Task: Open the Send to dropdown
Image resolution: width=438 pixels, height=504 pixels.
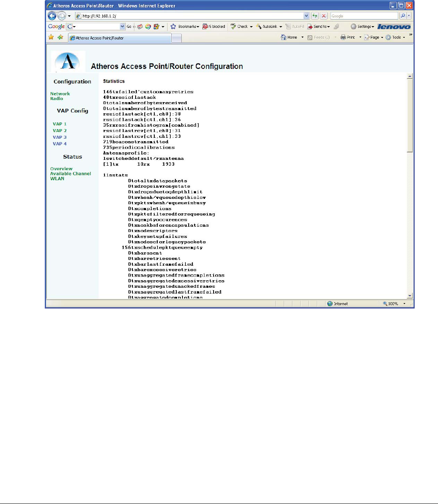Action: (319, 27)
